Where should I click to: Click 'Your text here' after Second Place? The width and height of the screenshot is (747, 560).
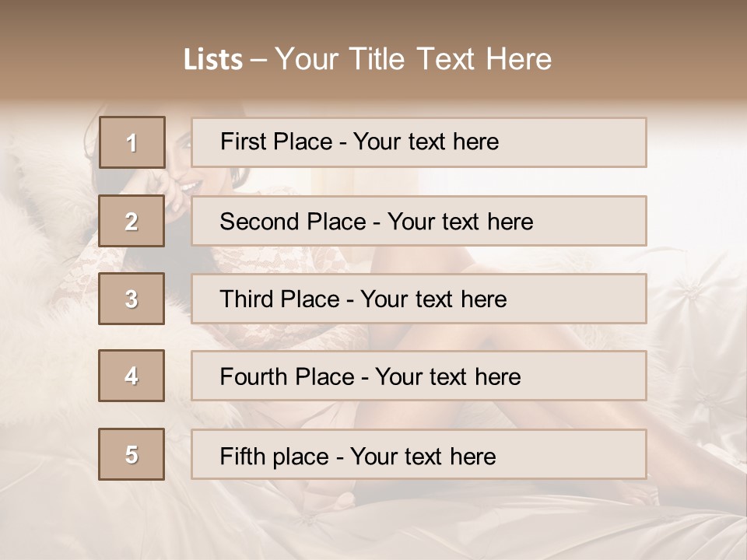click(x=460, y=222)
